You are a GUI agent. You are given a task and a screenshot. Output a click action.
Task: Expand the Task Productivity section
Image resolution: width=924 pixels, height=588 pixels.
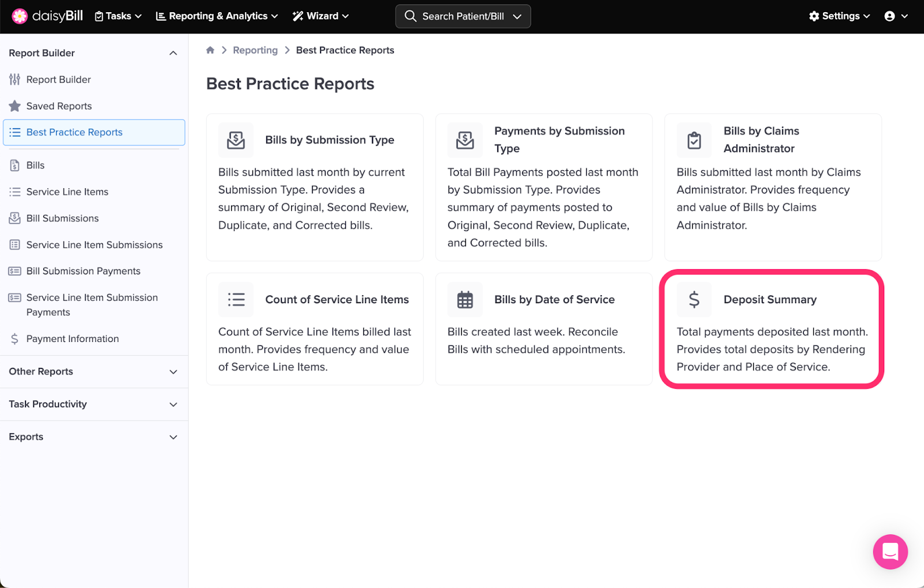(94, 404)
